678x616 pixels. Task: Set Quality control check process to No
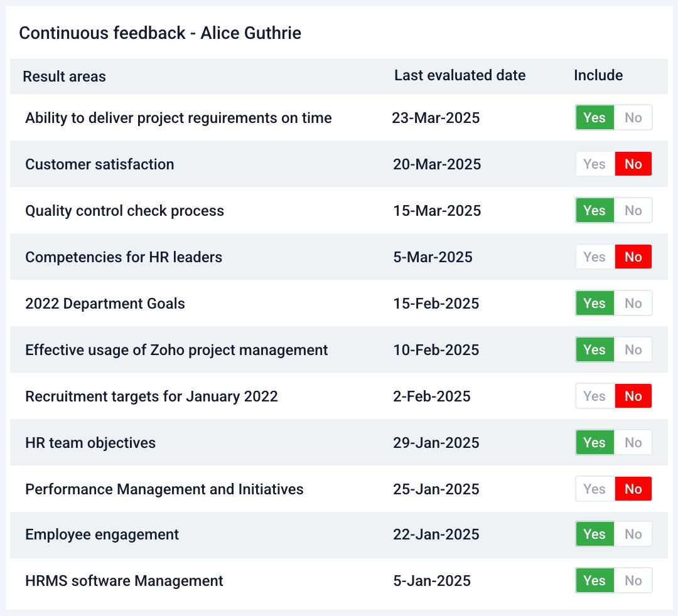point(633,211)
